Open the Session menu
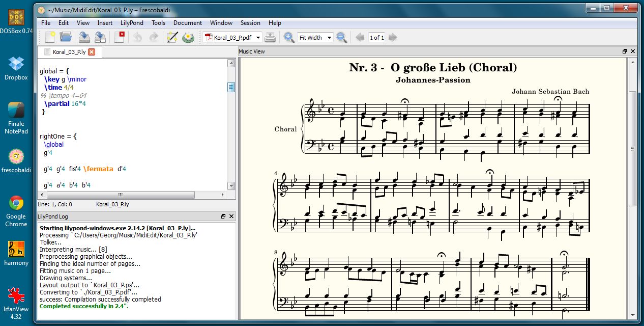Viewport: 644px width, 326px height. (250, 22)
